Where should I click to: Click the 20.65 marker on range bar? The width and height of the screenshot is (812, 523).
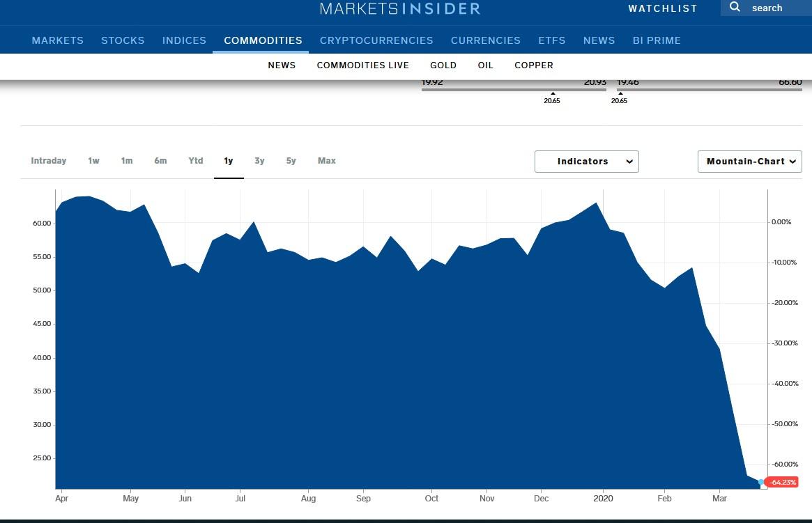point(552,98)
